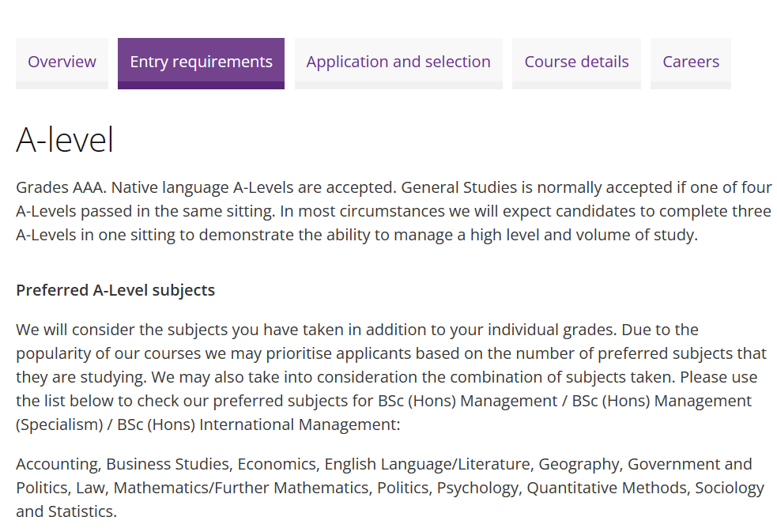Click 'Psychology' in the subject list
The image size is (777, 532).
point(479,488)
